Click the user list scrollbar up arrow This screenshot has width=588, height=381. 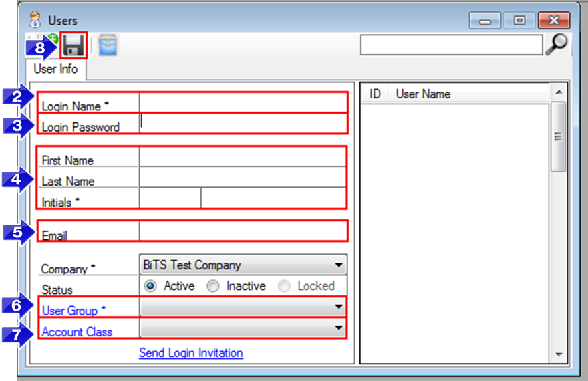pyautogui.click(x=559, y=92)
